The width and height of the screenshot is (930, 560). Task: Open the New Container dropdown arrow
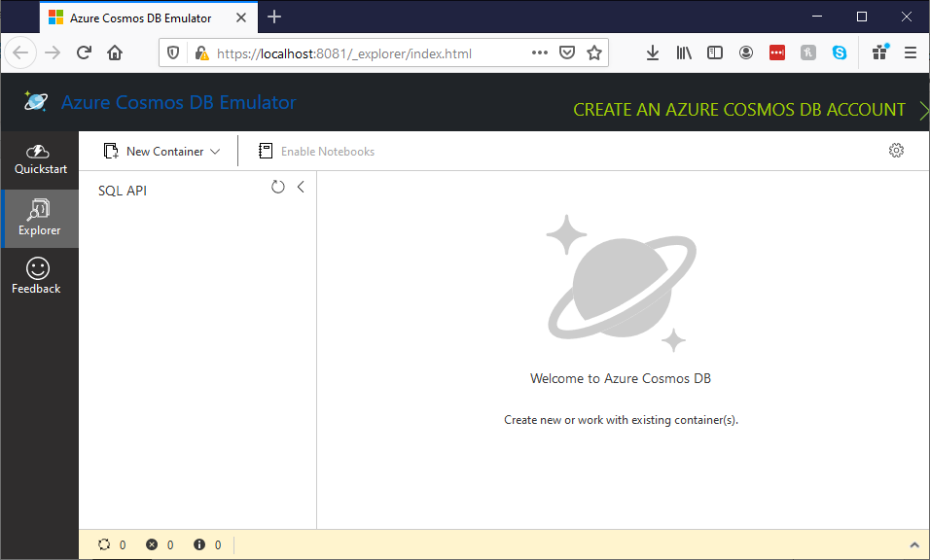[215, 151]
